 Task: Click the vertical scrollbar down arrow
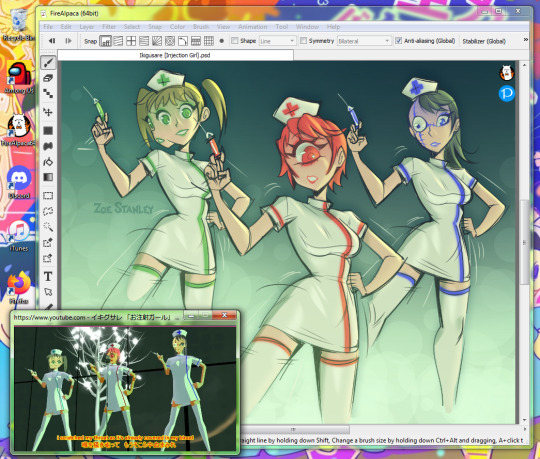(524, 420)
